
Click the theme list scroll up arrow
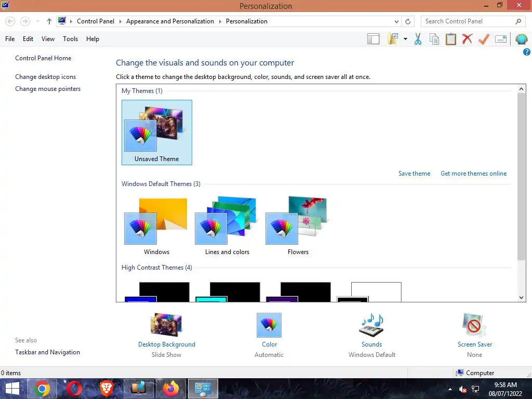pyautogui.click(x=521, y=89)
